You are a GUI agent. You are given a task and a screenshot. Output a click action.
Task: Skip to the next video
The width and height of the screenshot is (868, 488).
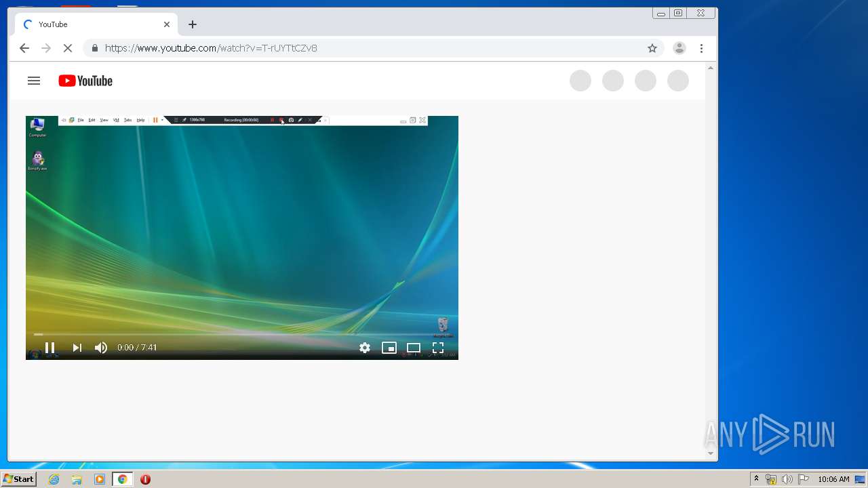[77, 348]
